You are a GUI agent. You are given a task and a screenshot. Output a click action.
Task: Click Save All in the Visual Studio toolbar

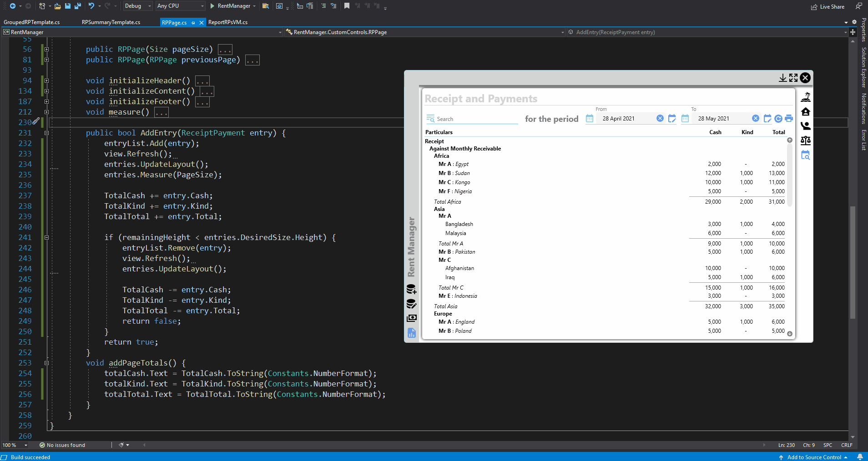click(78, 6)
